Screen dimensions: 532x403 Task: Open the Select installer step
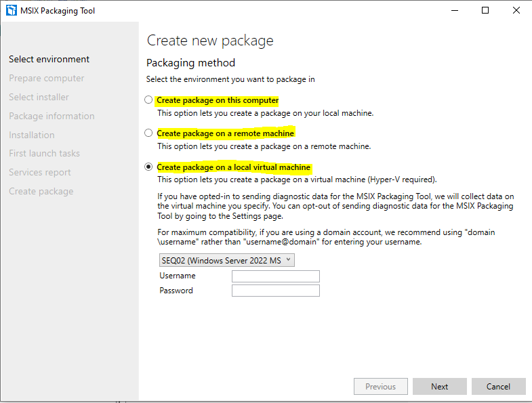pyautogui.click(x=39, y=98)
